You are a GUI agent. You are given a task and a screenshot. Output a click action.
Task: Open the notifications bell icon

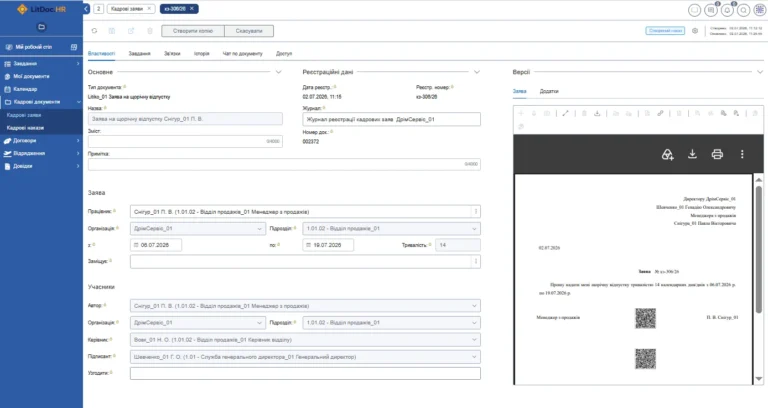pos(727,10)
